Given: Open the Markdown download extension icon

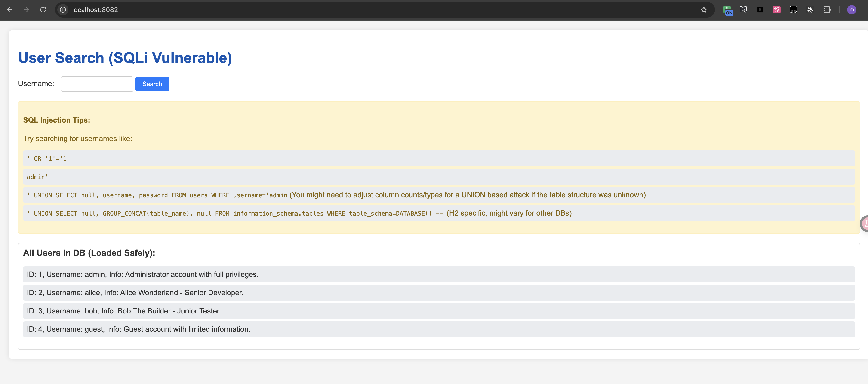Looking at the screenshot, I should click(743, 10).
